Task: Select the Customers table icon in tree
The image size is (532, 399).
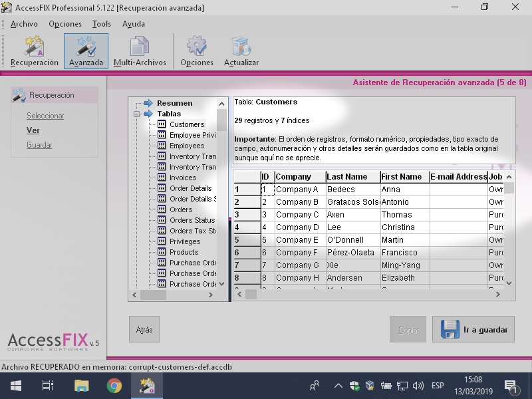Action: (162, 124)
